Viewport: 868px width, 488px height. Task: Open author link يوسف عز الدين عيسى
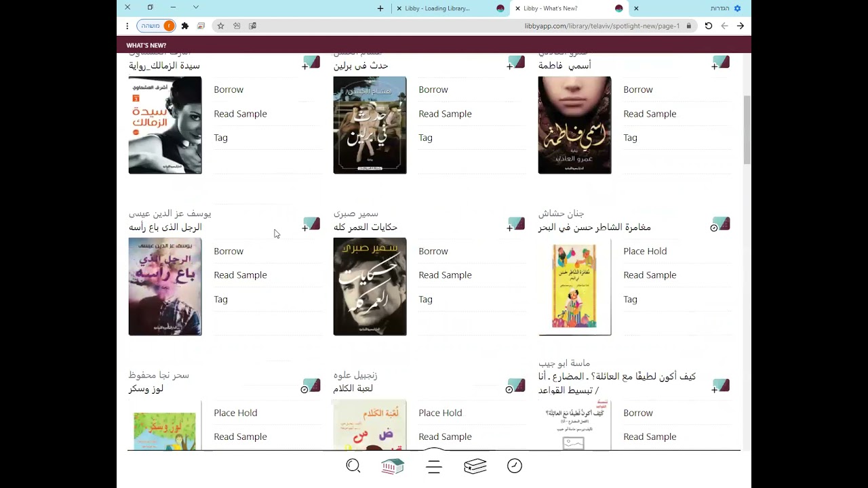(170, 213)
